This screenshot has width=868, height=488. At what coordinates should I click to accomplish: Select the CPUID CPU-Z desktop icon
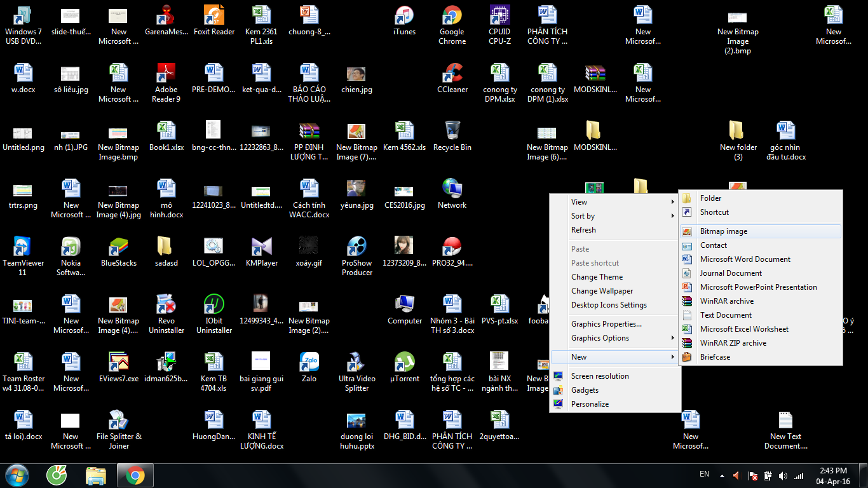pyautogui.click(x=500, y=25)
